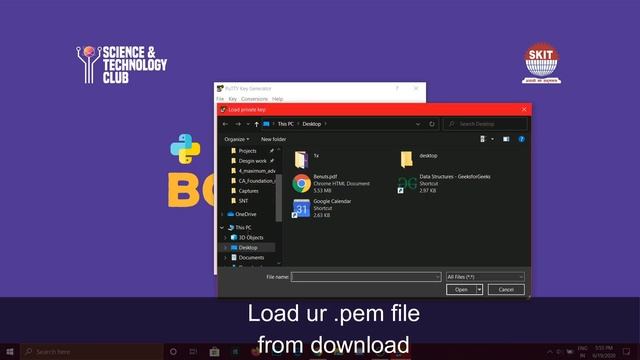
Task: Select 3D Objects in the navigation pane
Action: click(x=251, y=238)
